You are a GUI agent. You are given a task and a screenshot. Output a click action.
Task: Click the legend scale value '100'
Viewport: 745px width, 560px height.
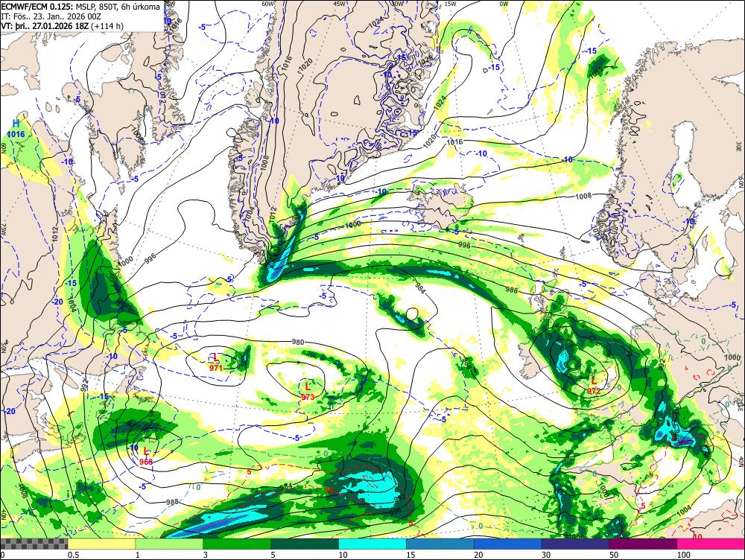(x=684, y=555)
